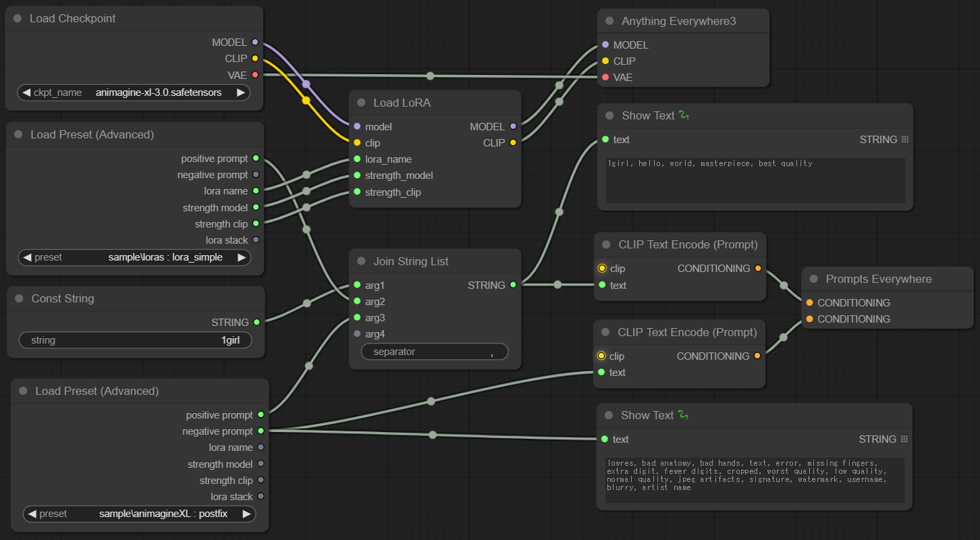Click the first CONDITIONING input on Prompts Everywhere
Image resolution: width=980 pixels, height=540 pixels.
[x=809, y=302]
